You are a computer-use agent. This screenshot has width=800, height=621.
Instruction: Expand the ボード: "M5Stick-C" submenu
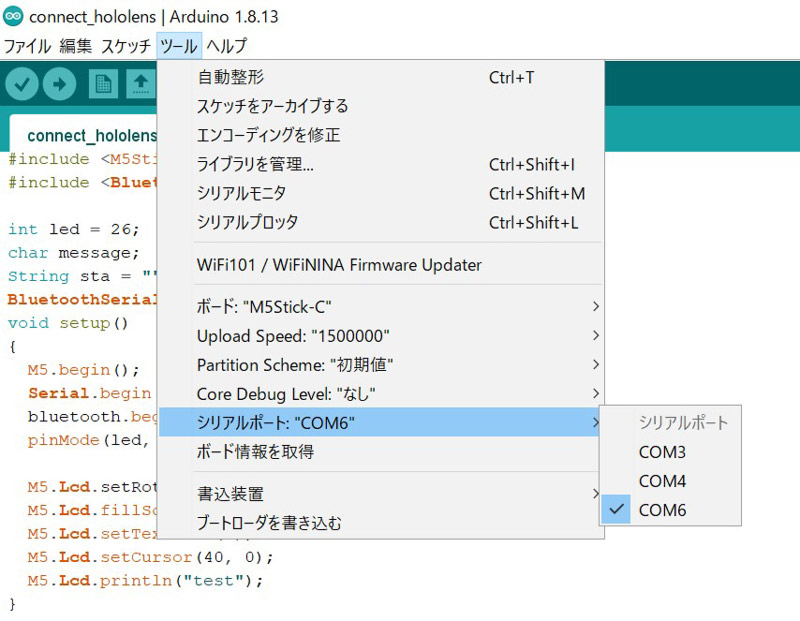[380, 307]
